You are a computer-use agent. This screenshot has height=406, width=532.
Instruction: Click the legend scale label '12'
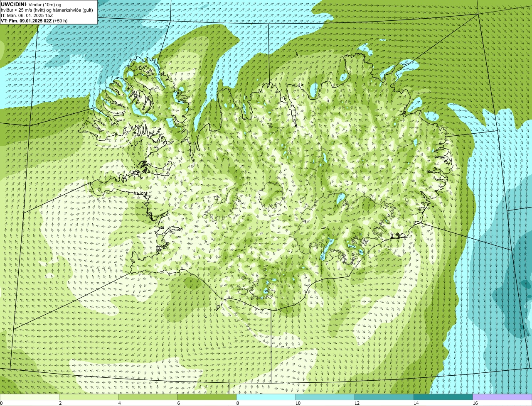(x=357, y=403)
